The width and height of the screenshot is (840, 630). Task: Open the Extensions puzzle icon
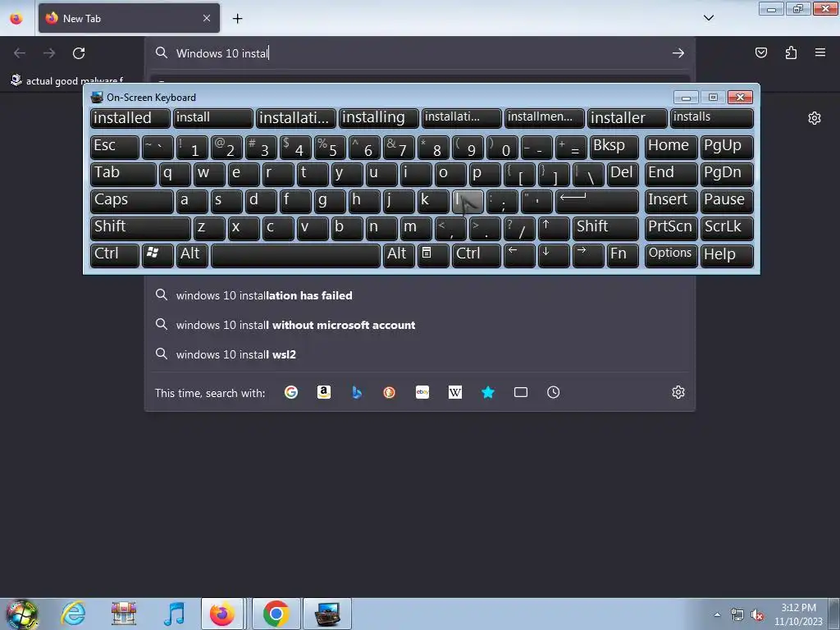pyautogui.click(x=791, y=52)
